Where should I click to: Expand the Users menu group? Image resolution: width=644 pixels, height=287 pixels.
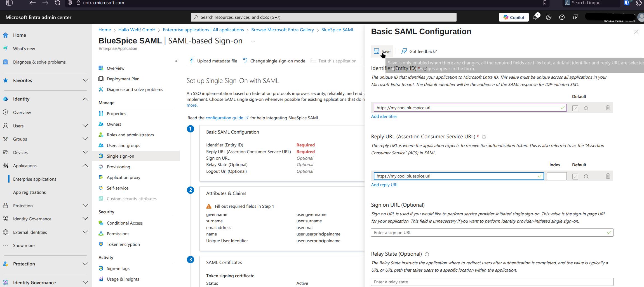[85, 126]
